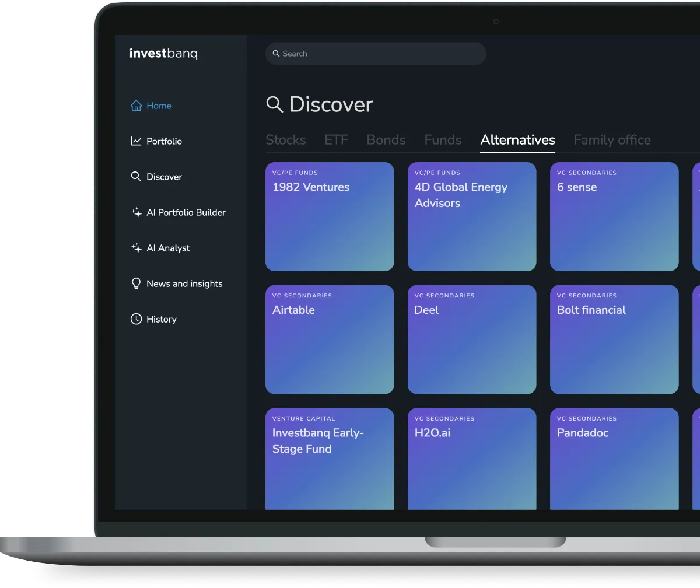Switch to the Stocks tab

(x=286, y=140)
